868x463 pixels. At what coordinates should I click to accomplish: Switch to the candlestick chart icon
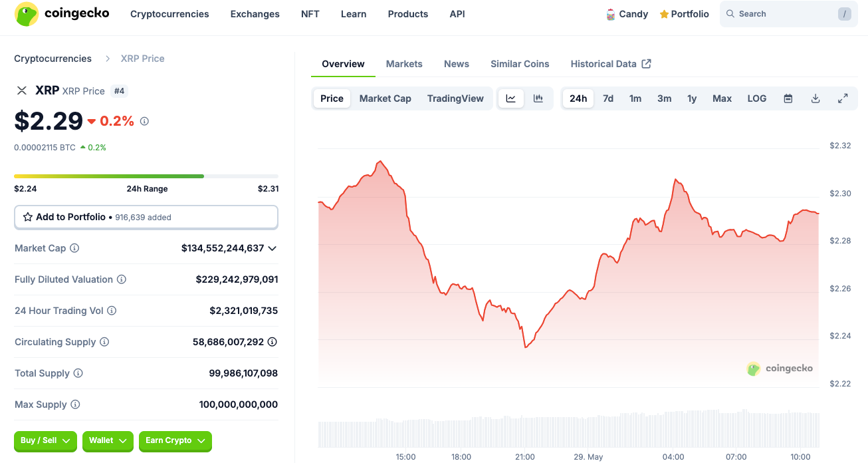(x=538, y=98)
